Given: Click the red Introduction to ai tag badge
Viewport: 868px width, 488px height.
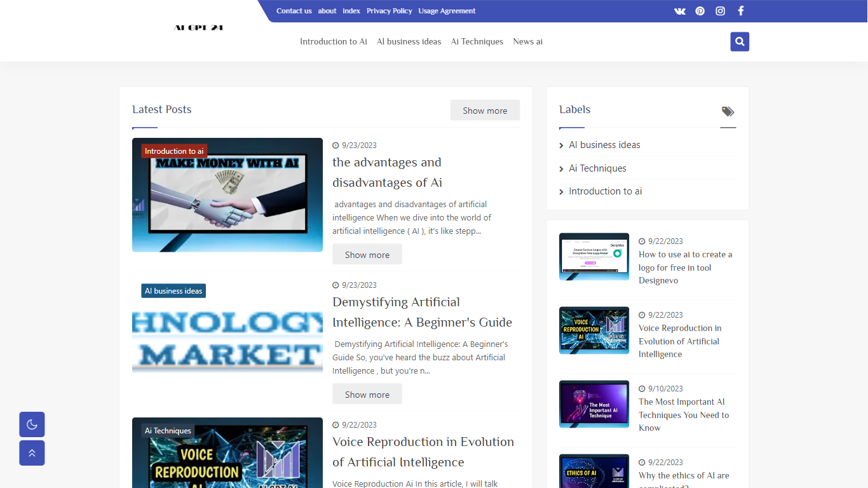Looking at the screenshot, I should point(174,151).
